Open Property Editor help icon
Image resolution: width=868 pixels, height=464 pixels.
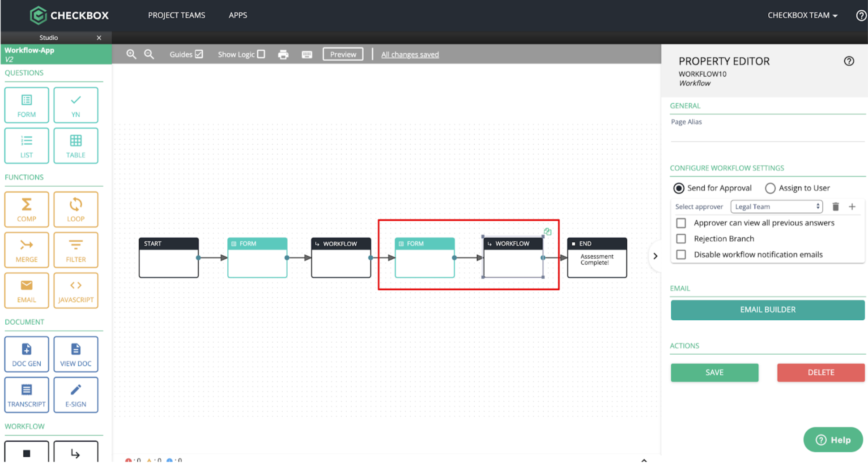click(849, 61)
